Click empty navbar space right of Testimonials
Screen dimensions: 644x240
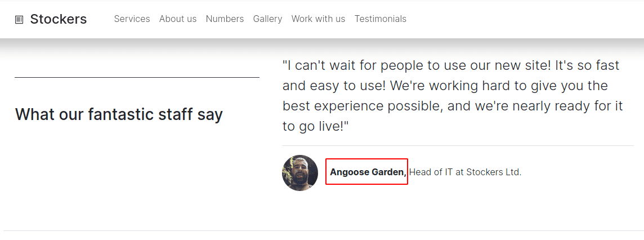pos(524,19)
